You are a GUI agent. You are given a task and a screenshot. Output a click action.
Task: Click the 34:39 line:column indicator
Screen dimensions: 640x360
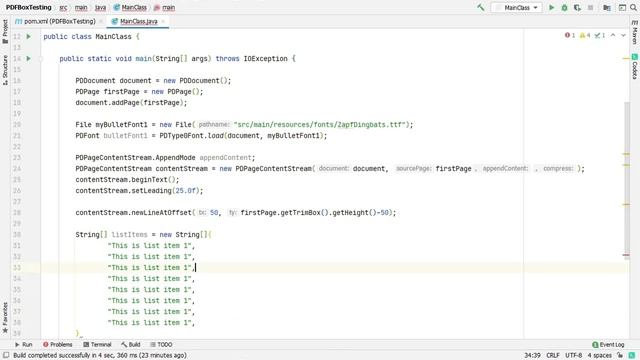[532, 355]
